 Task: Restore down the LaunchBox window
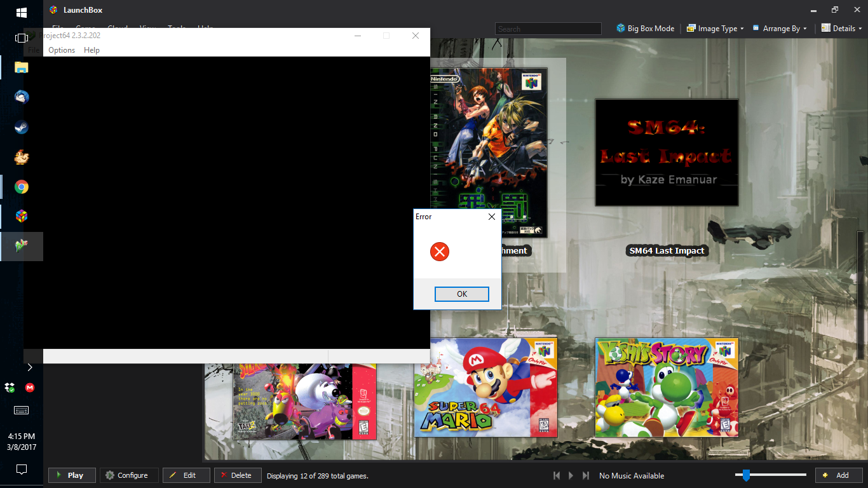click(x=835, y=10)
